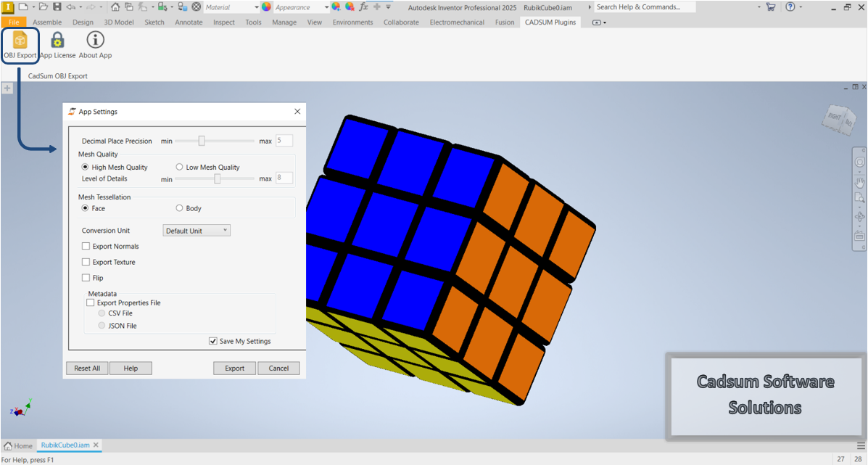Viewport: 868px width, 465px height.
Task: Click the checkered sphere icon in quick toolbar
Action: pyautogui.click(x=197, y=7)
